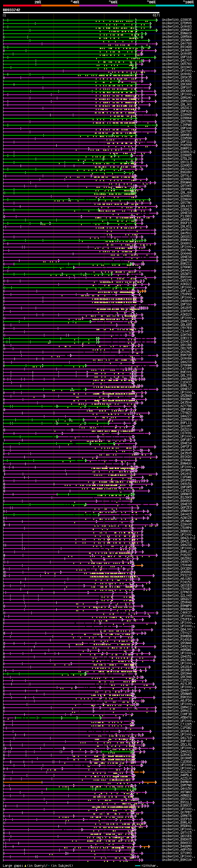The height and width of the screenshot is (868, 197).
Task: Click UniRef100_Q8RWX5 entry
Action: pos(177,494)
